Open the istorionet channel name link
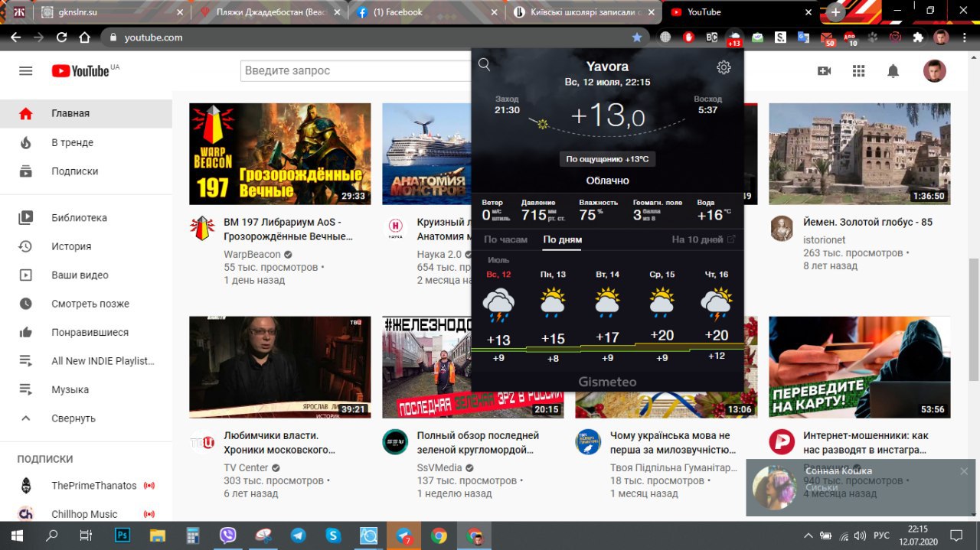This screenshot has width=980, height=550. (825, 239)
